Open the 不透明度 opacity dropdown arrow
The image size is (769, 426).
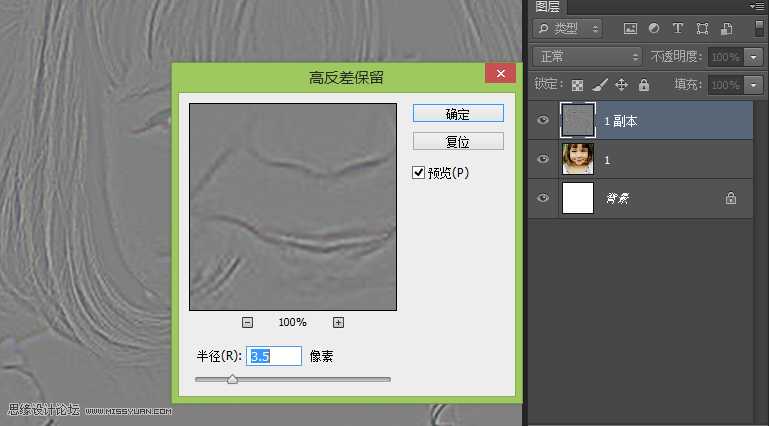[x=754, y=57]
